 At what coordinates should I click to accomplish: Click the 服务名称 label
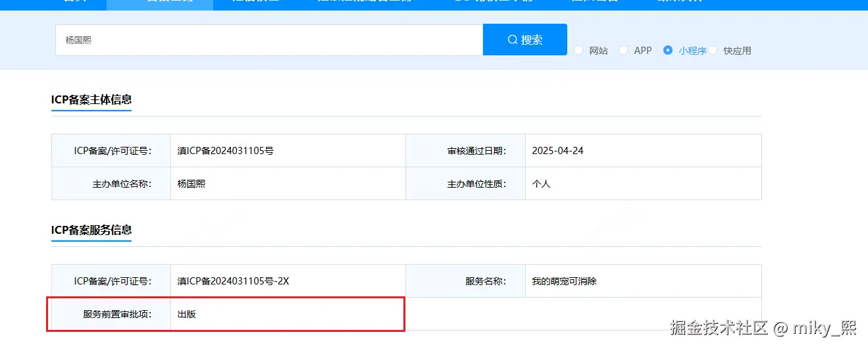pos(486,281)
